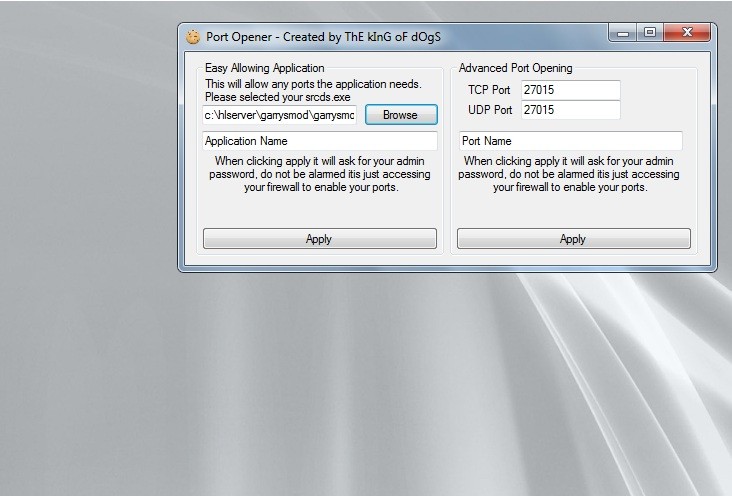Image resolution: width=732 pixels, height=496 pixels.
Task: Click the Advanced Port Opening group heading
Action: 515,68
